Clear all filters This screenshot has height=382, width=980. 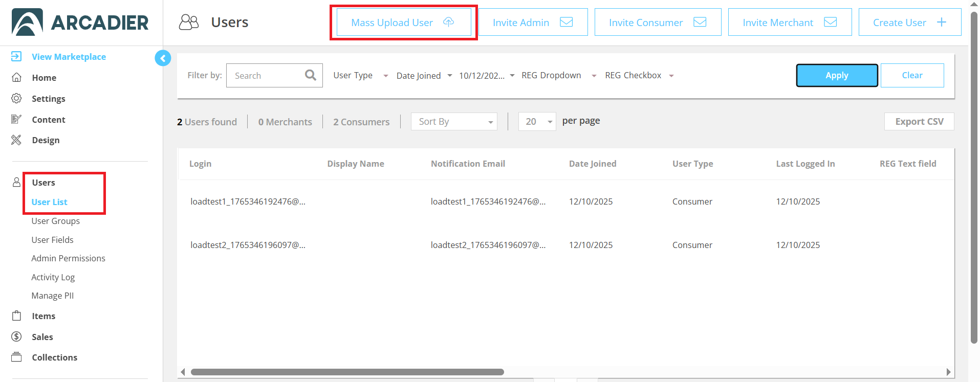pos(912,75)
